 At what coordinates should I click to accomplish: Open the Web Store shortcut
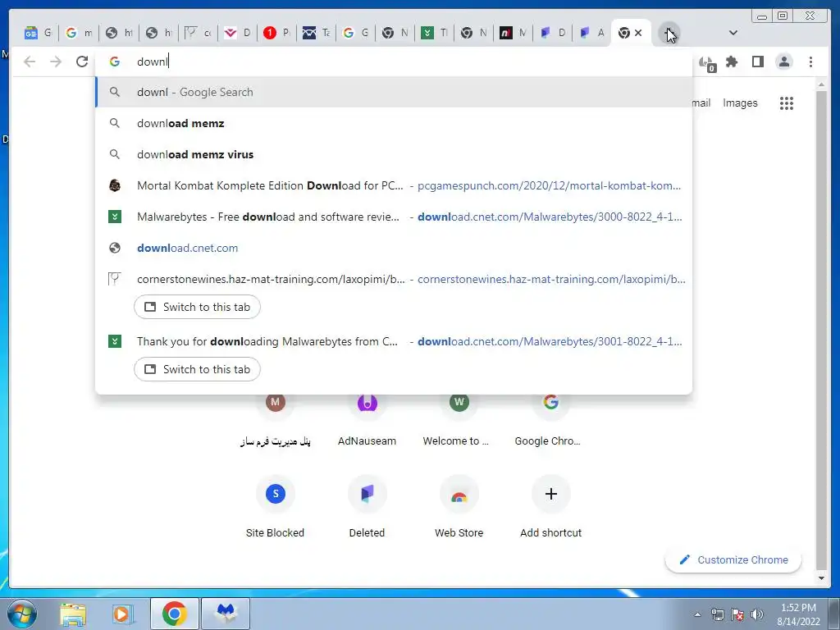point(459,506)
